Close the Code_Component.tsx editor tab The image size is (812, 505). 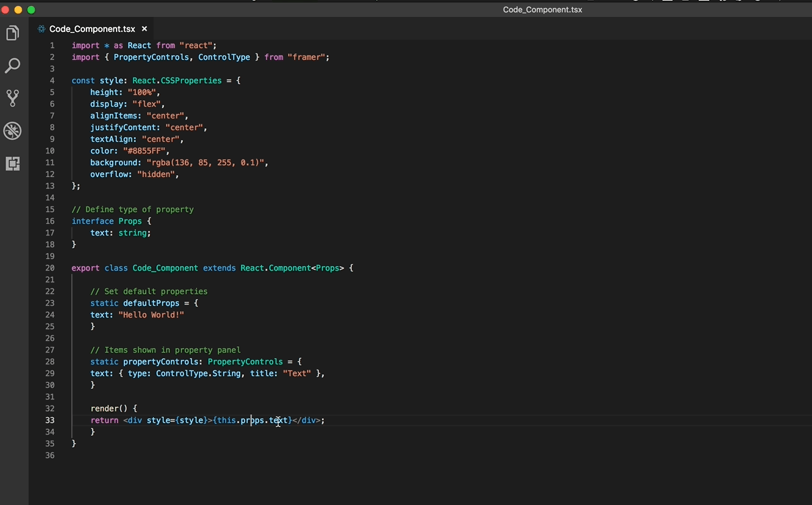pos(144,29)
